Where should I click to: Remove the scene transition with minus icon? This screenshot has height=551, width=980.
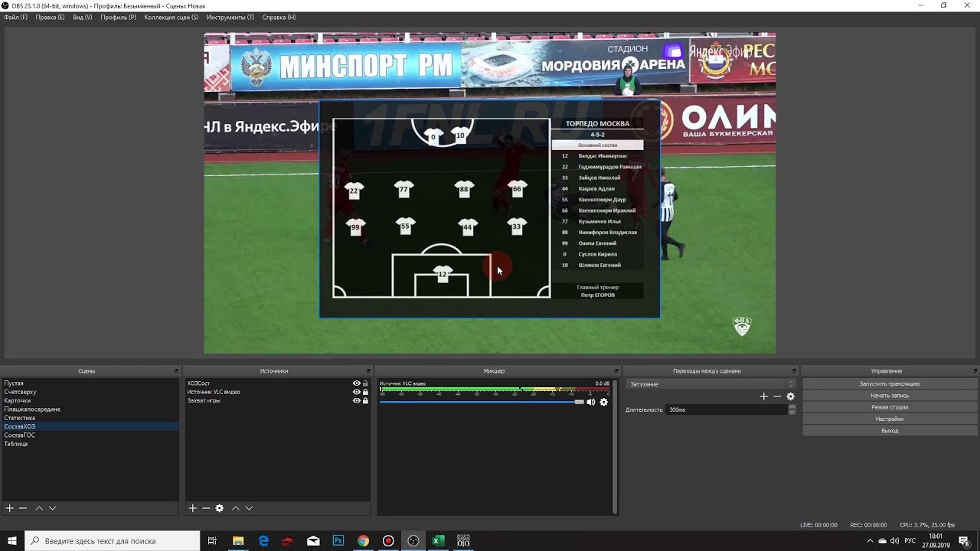click(x=777, y=396)
